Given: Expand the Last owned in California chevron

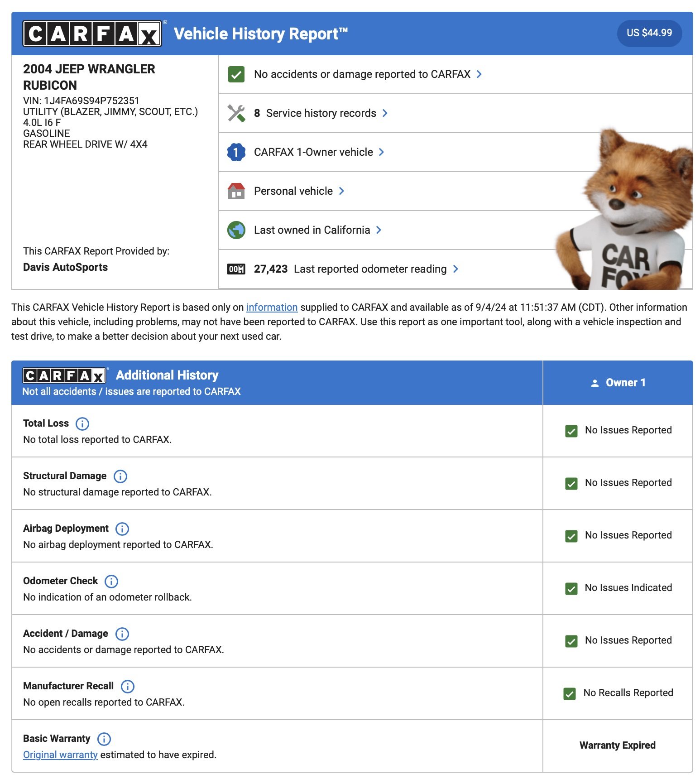Looking at the screenshot, I should click(x=379, y=230).
